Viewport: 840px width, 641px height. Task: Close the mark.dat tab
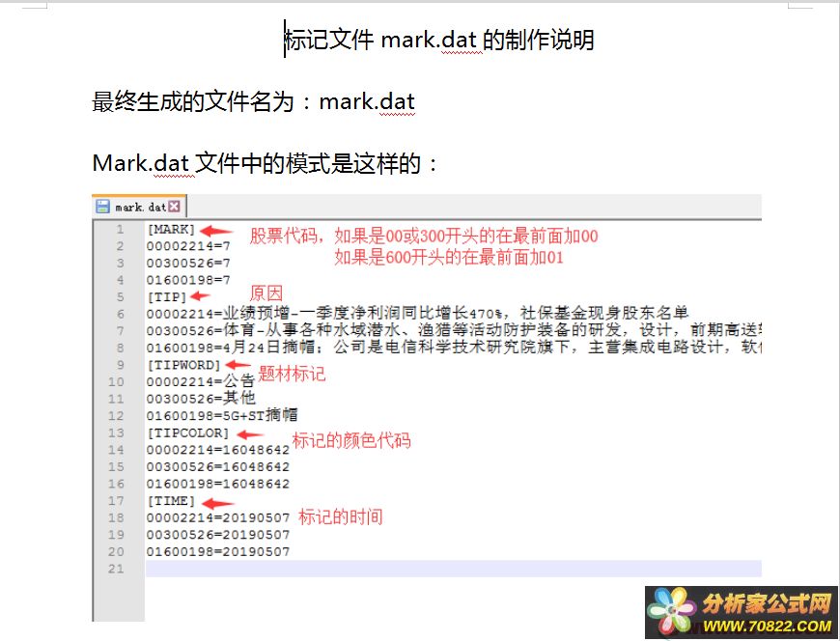(174, 207)
